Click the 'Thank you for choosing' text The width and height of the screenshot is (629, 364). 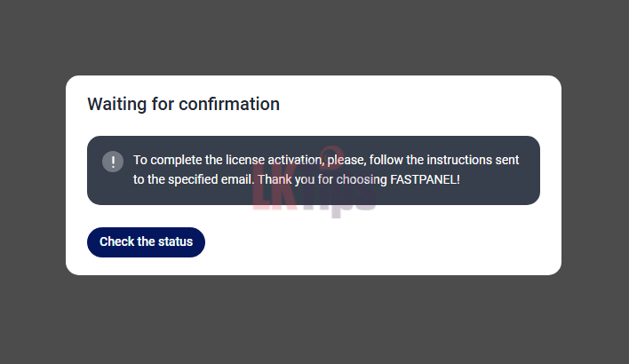coord(322,179)
